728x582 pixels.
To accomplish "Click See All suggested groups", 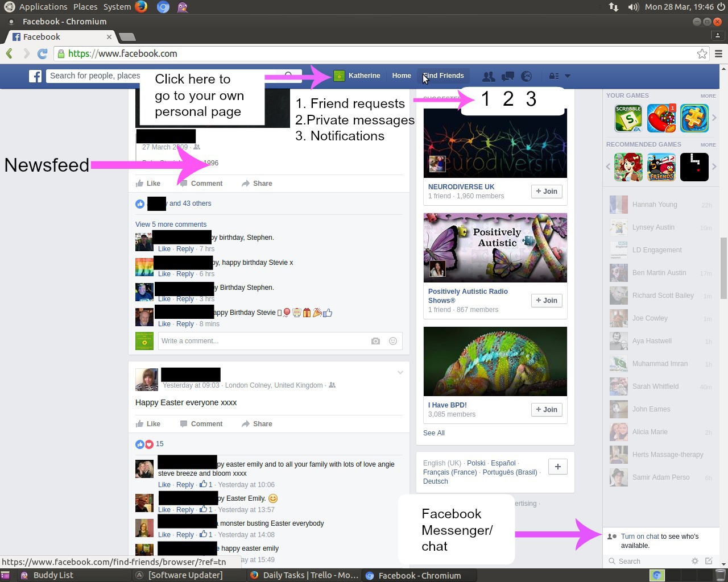I will 434,433.
